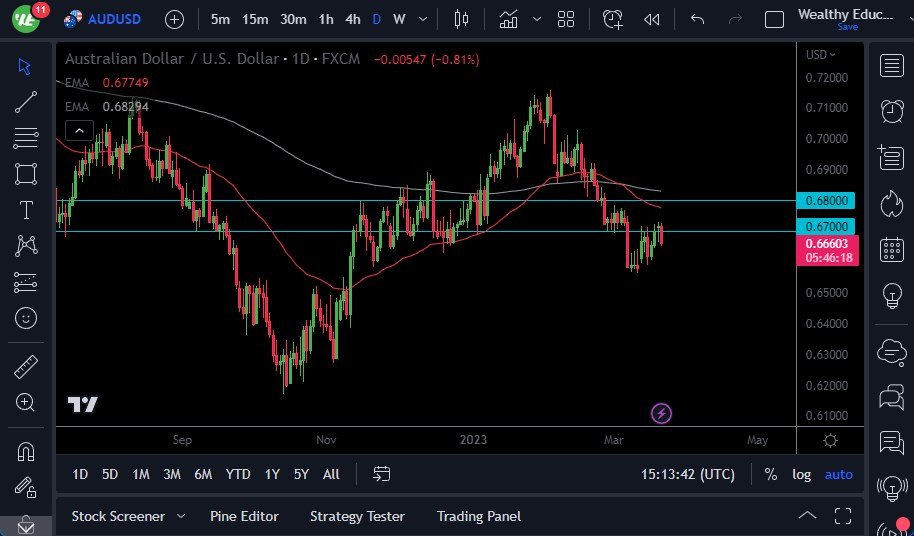Click the bar replay rewind icon

(651, 19)
